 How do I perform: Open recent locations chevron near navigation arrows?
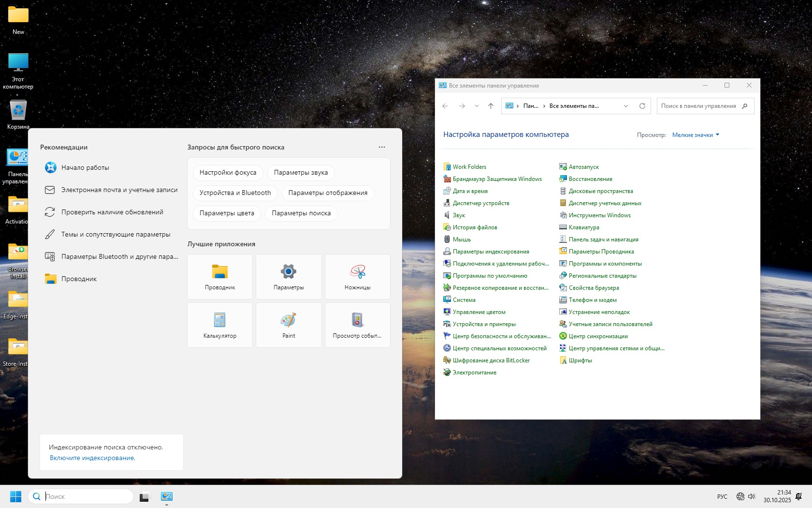tap(477, 106)
